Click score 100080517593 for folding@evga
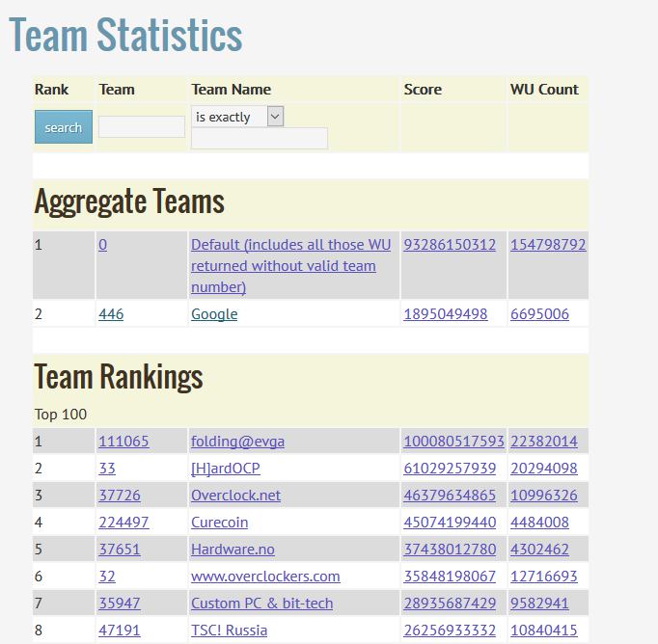The image size is (658, 644). click(x=453, y=442)
